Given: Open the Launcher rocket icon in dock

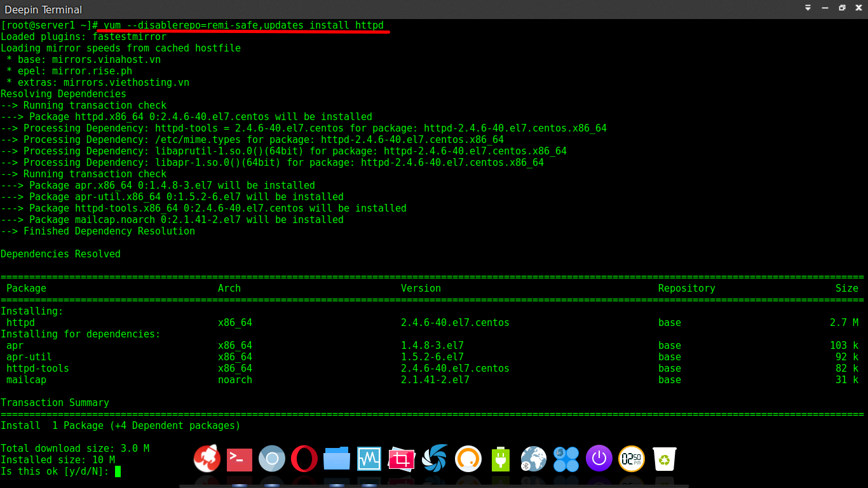Looking at the screenshot, I should click(x=207, y=458).
